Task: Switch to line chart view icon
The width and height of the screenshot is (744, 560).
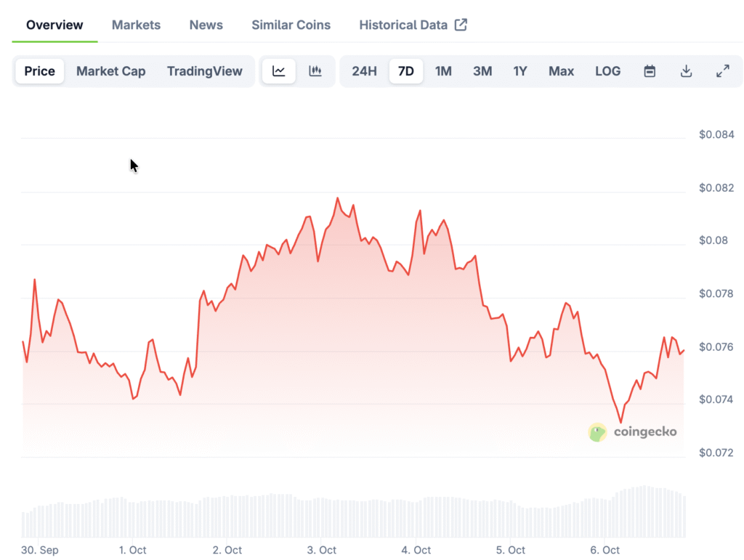Action: 279,71
